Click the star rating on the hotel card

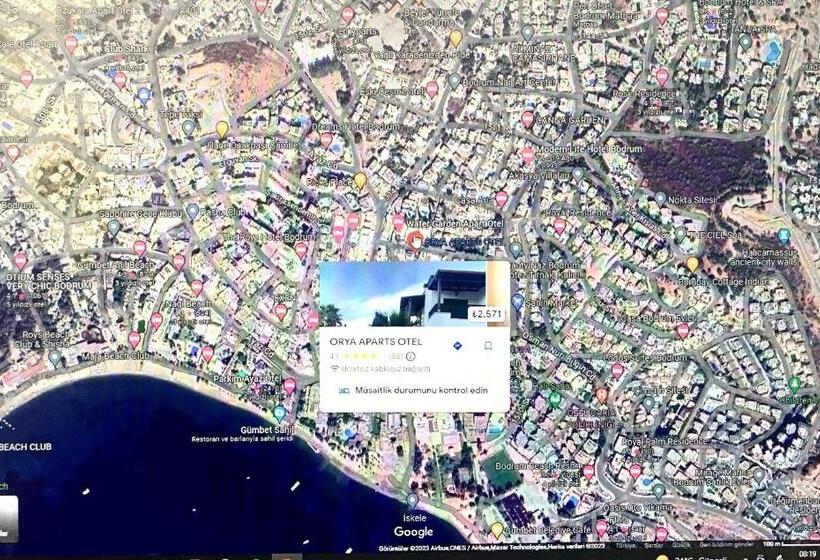[x=361, y=357]
